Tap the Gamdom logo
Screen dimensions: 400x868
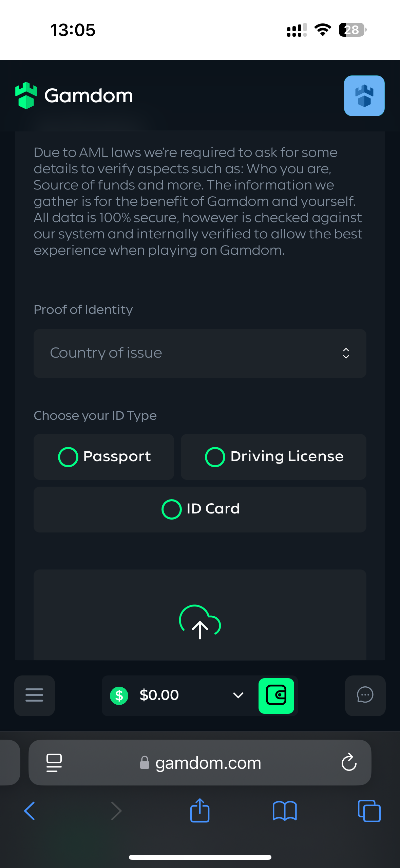click(74, 96)
